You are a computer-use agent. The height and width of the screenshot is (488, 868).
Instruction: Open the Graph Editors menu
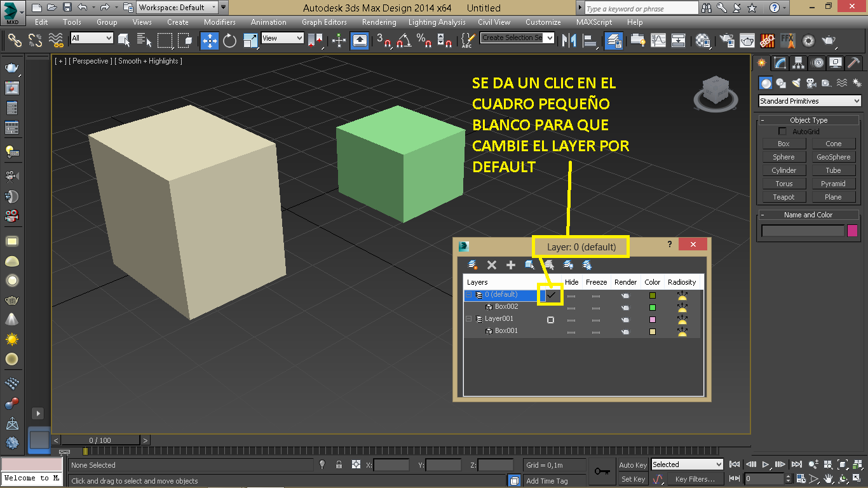tap(324, 22)
